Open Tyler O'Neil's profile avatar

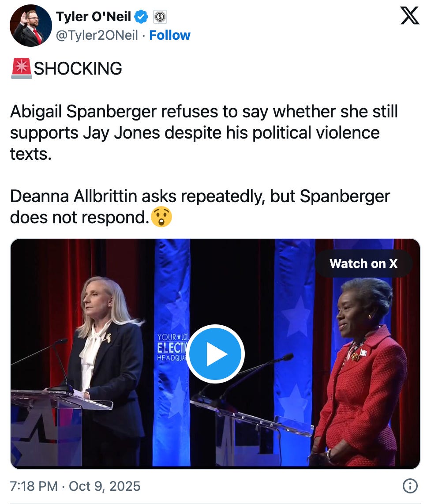(30, 26)
